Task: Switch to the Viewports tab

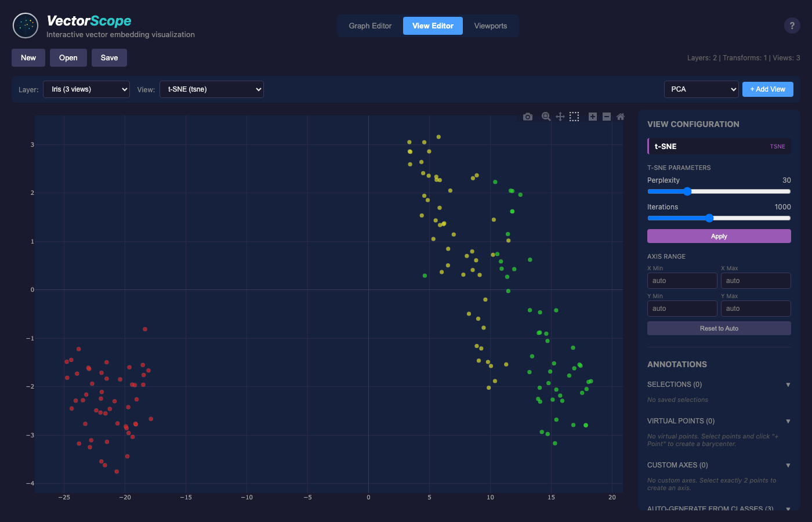Action: (491, 26)
